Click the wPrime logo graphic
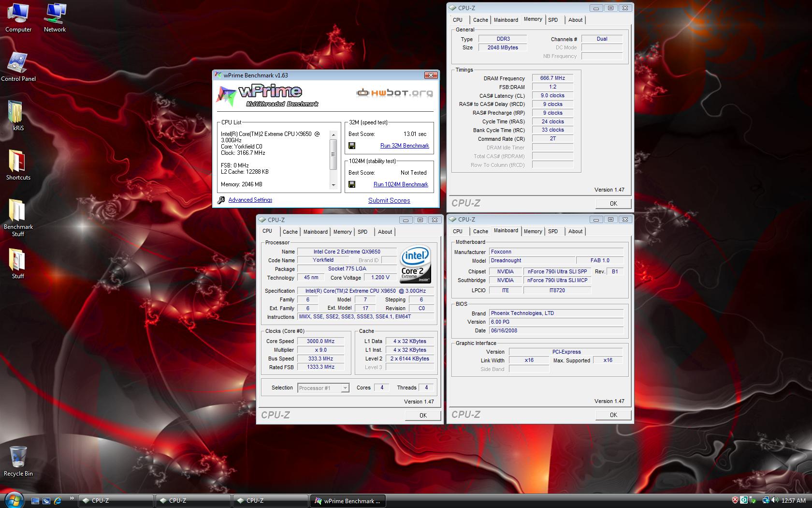 tap(268, 95)
